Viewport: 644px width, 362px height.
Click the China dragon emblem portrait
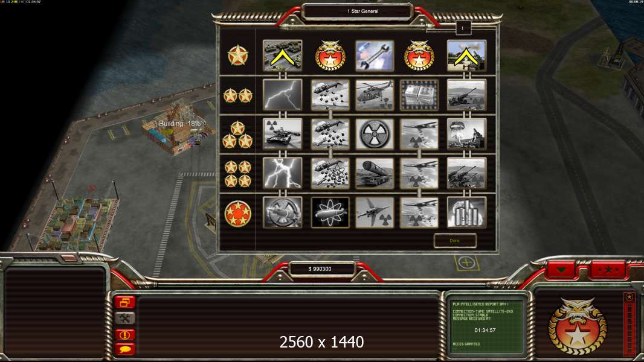578,326
